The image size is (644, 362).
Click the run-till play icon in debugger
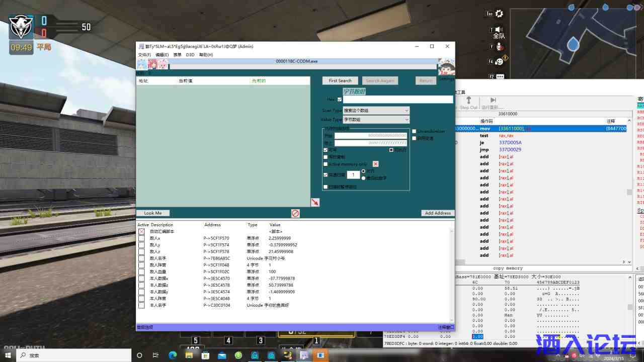[x=493, y=100]
